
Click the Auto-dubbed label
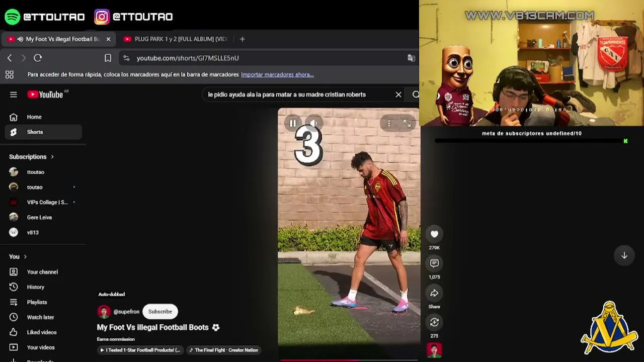pyautogui.click(x=112, y=294)
